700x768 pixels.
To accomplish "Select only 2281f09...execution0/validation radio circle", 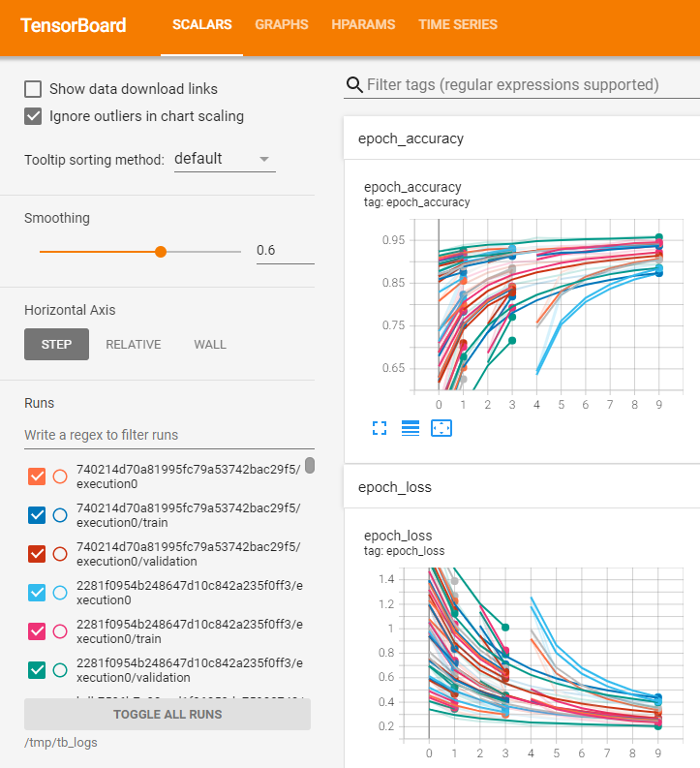I will (x=60, y=669).
